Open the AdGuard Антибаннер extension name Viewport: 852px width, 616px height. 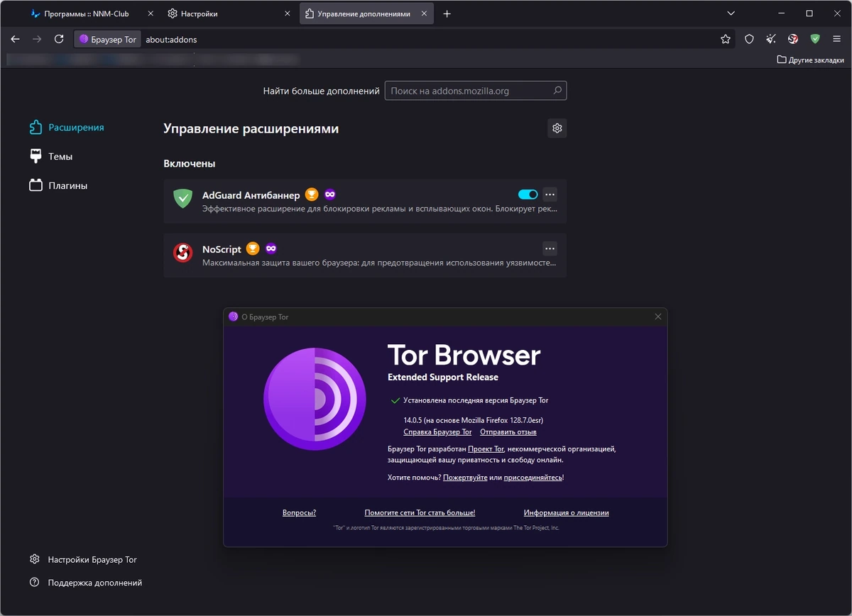251,195
